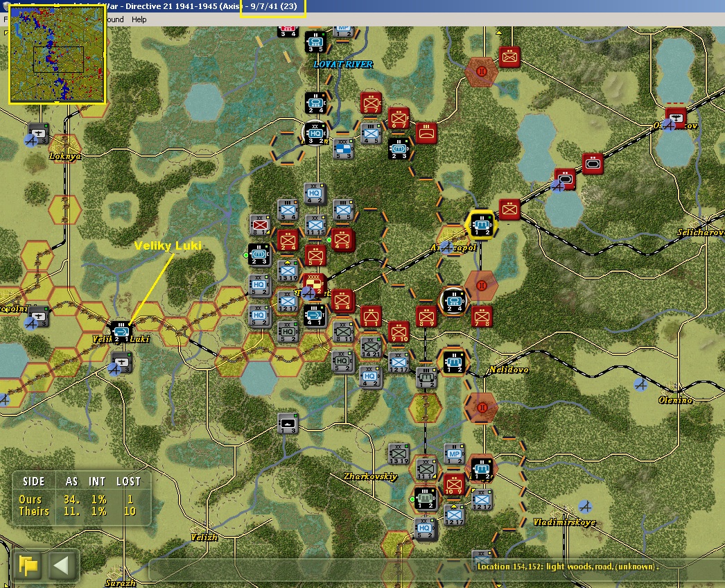The width and height of the screenshot is (725, 588).
Task: Click the Olenino town label
Action: (x=676, y=399)
